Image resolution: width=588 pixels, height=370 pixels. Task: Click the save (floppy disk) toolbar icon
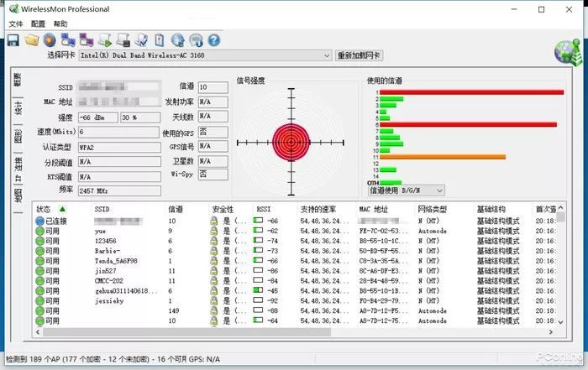[x=13, y=39]
